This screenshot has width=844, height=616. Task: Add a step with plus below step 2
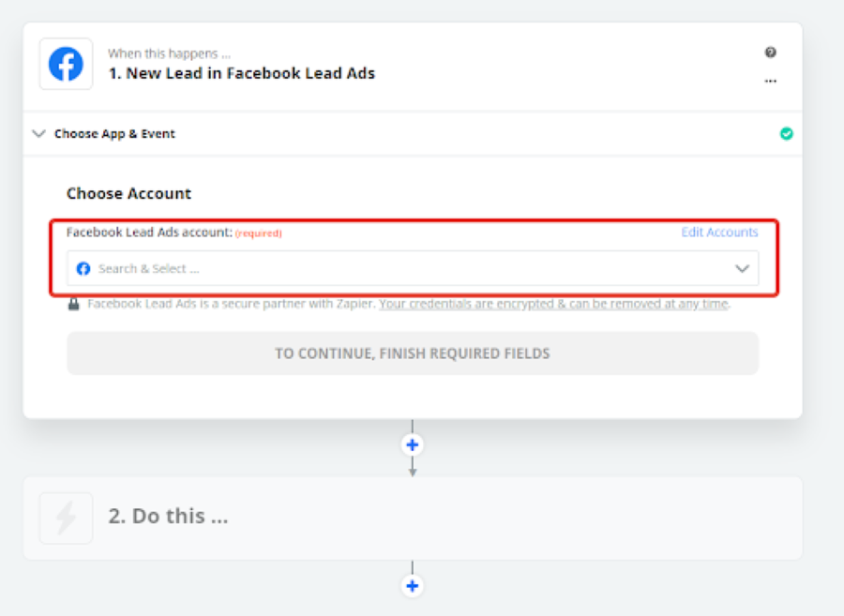pyautogui.click(x=413, y=585)
